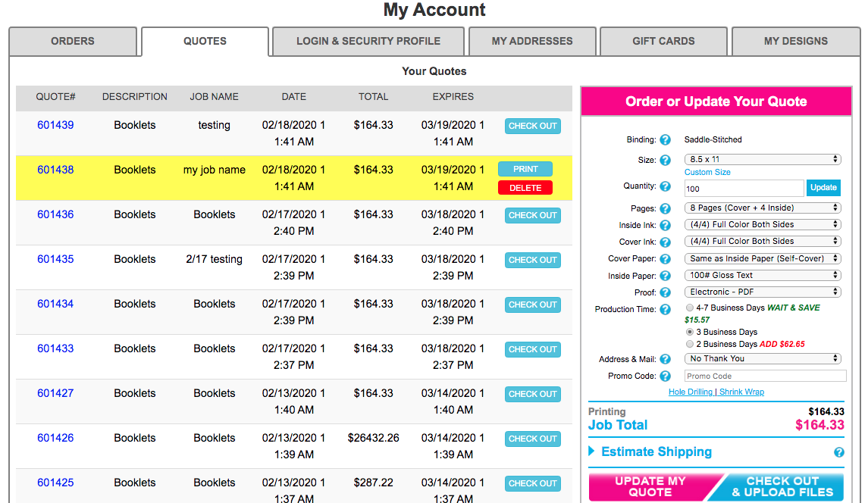Viewport: 868px width, 503px height.
Task: Select the 4-7 Business Days option
Action: click(689, 308)
